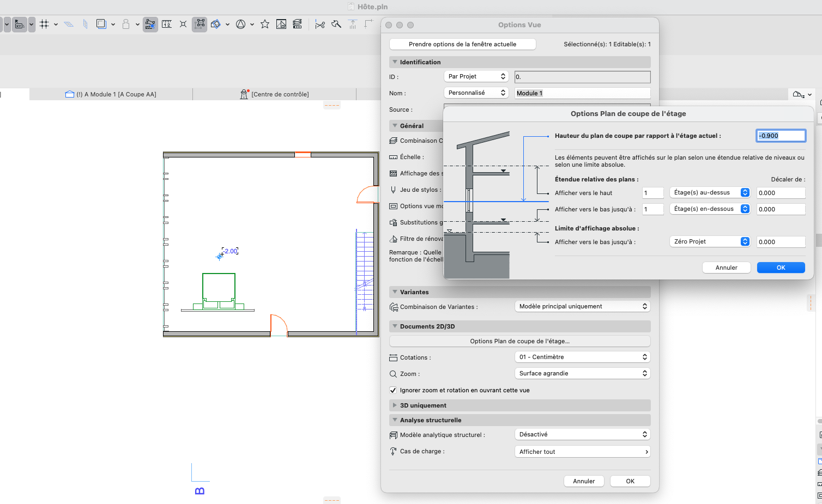822x504 pixels.
Task: Toggle the group selection icon
Action: click(x=200, y=24)
